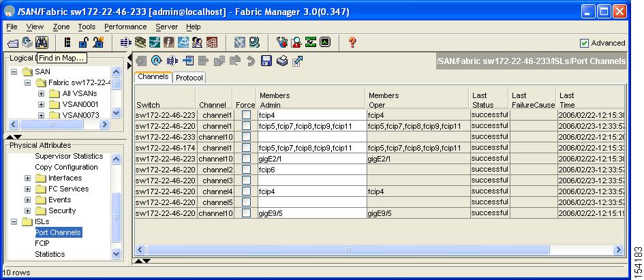Click the Find in Map binoculars icon

(42, 42)
